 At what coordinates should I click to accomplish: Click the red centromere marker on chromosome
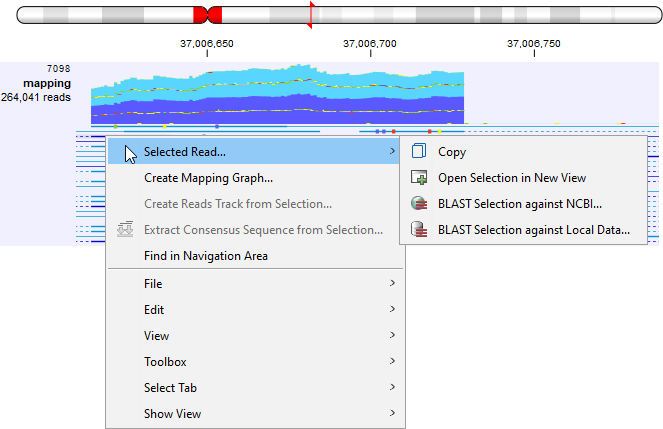207,14
